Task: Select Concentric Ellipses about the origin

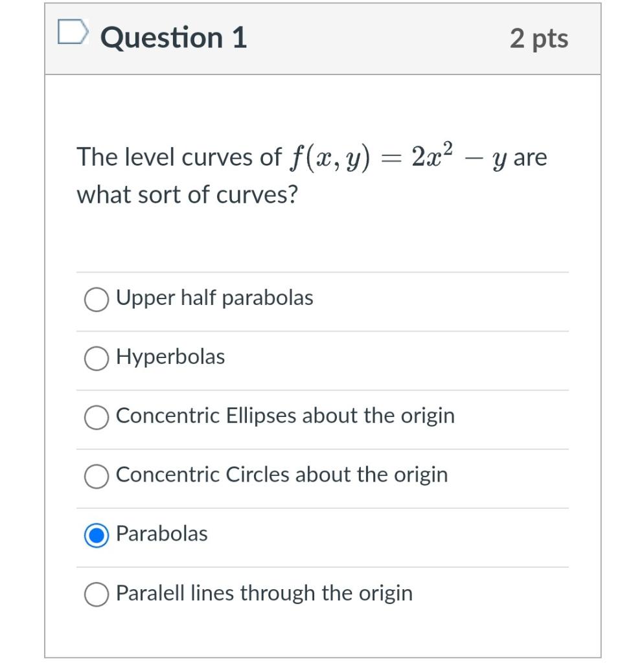Action: click(96, 418)
